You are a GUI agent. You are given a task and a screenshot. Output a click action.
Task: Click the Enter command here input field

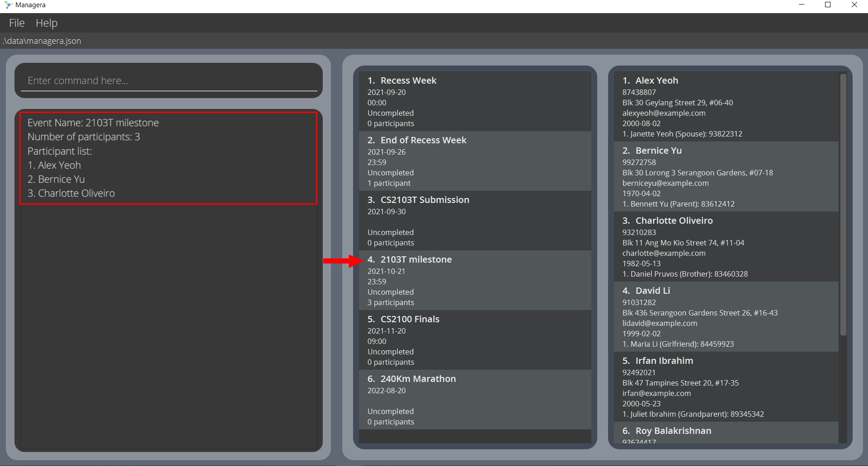pos(169,80)
